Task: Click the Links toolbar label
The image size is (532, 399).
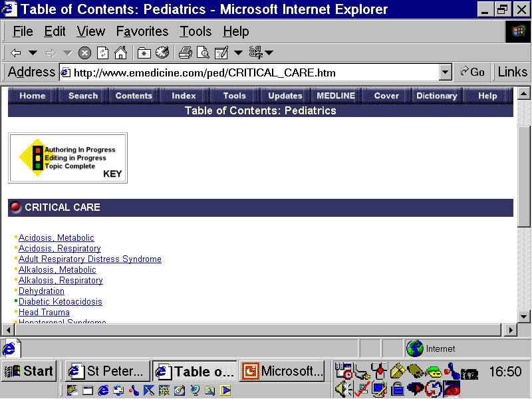Action: (x=512, y=72)
